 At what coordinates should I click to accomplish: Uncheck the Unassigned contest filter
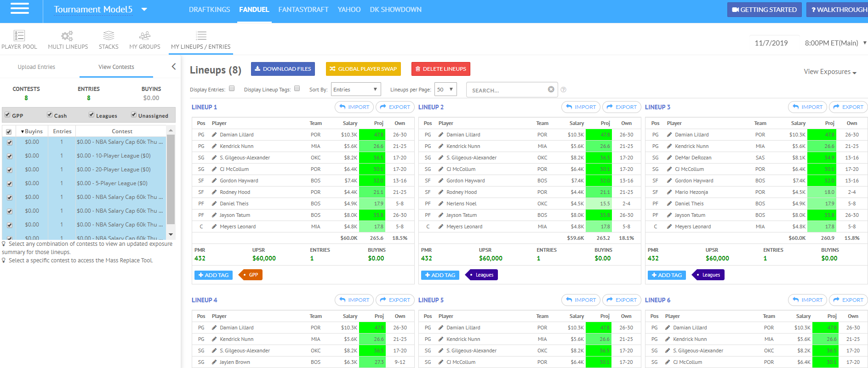[134, 114]
